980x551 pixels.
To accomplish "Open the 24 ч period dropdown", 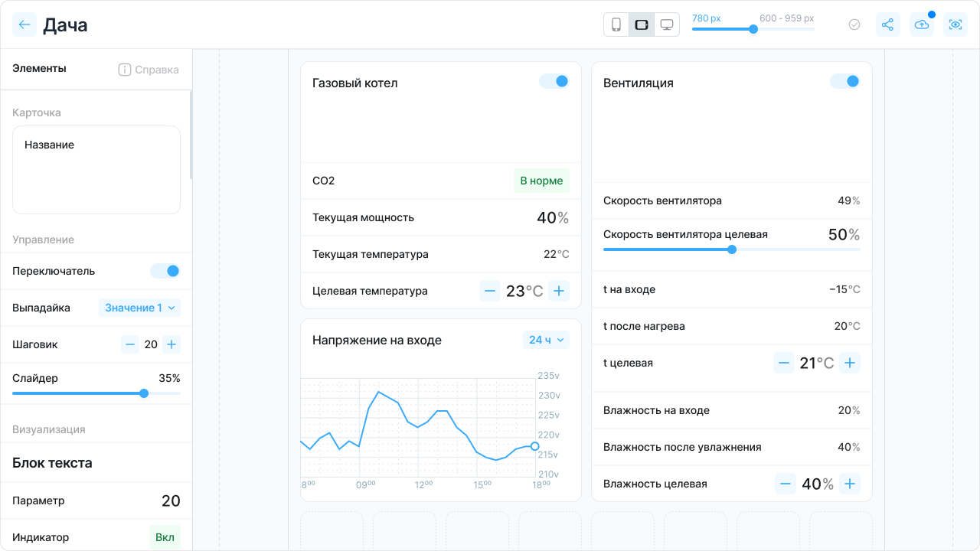I will point(547,340).
